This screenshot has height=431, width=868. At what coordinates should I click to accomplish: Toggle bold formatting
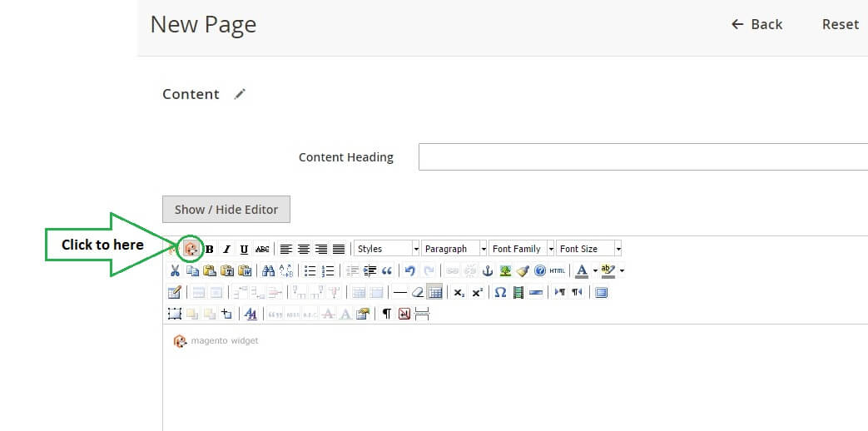click(x=210, y=249)
